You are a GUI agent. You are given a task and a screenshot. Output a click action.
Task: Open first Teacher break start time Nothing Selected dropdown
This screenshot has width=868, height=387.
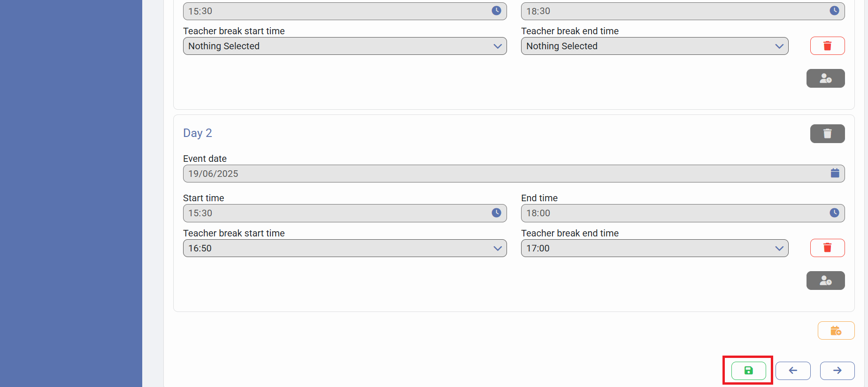[x=345, y=46]
